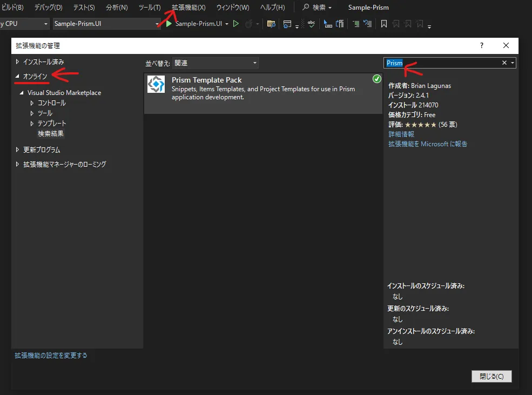Click the magnifier search icon in menu bar

coord(306,7)
